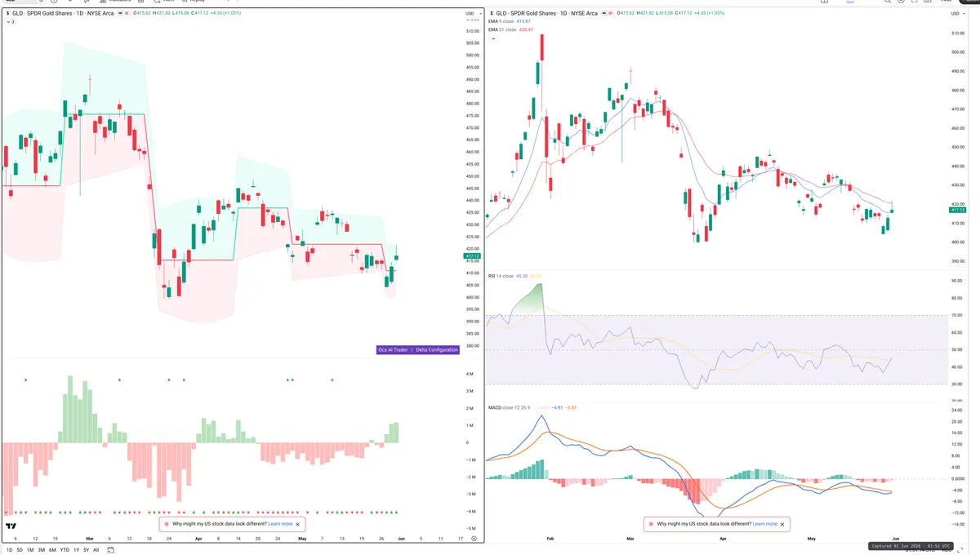The width and height of the screenshot is (980, 555).
Task: Select the RSI 14 close legend
Action: 501,276
